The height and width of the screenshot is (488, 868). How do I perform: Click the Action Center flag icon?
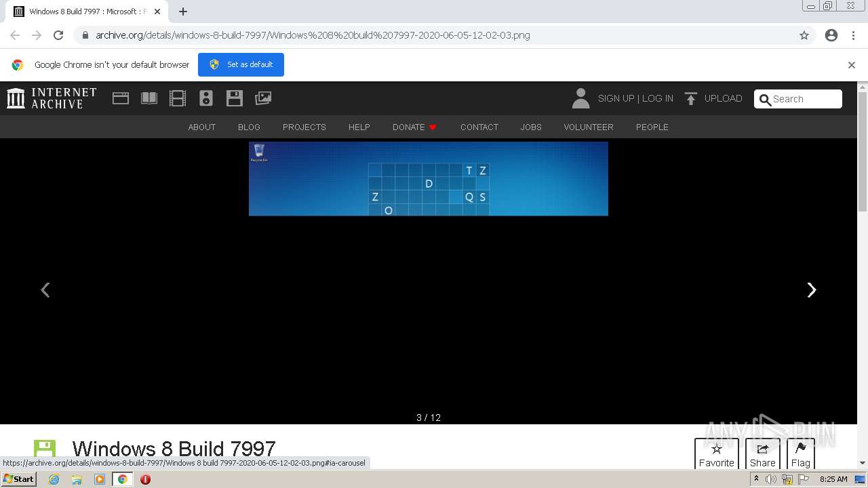(x=804, y=479)
